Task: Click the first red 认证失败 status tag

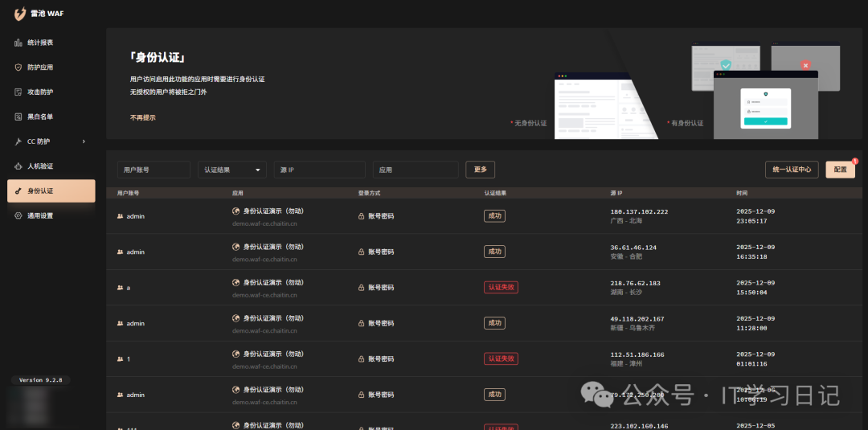Action: [499, 287]
